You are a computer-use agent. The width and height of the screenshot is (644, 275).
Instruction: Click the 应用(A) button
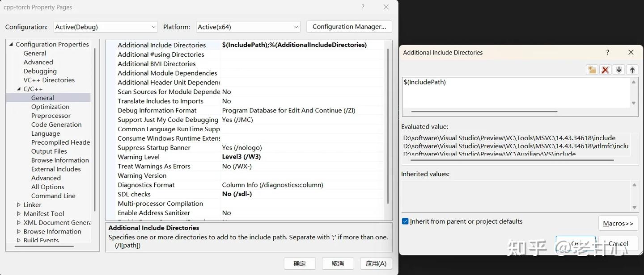376,263
